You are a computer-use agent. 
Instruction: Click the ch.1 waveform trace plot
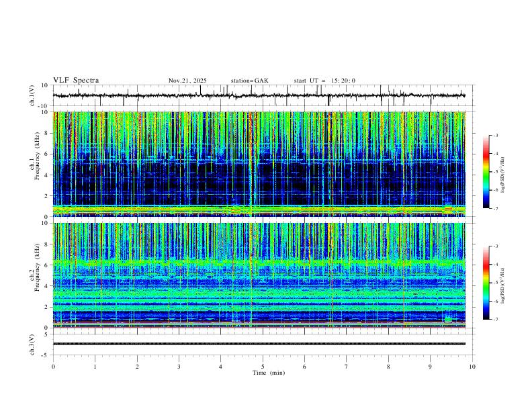coord(259,95)
